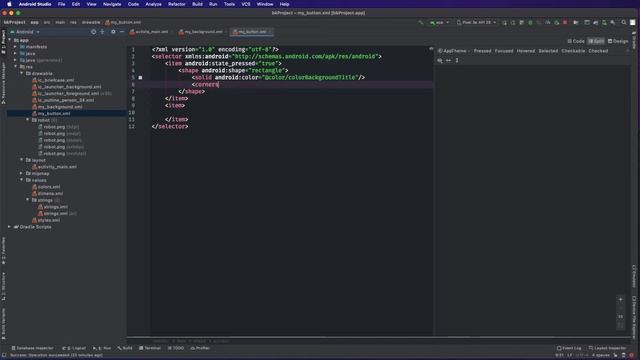Collapse the values folder

22,180
